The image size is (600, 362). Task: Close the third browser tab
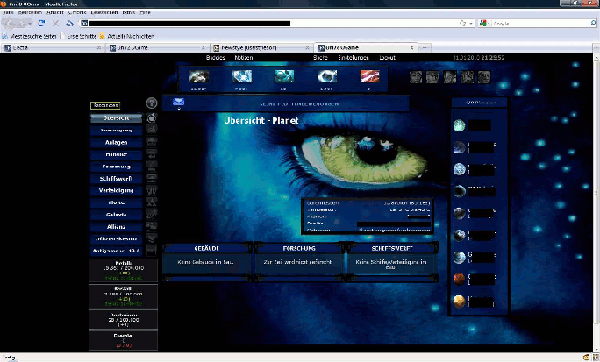pyautogui.click(x=307, y=48)
